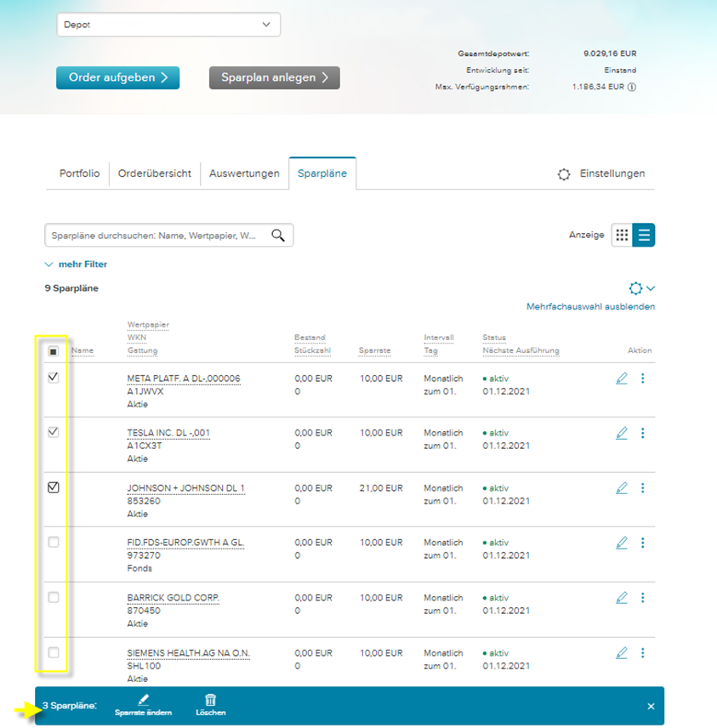Click the Sparrate column header

point(375,350)
